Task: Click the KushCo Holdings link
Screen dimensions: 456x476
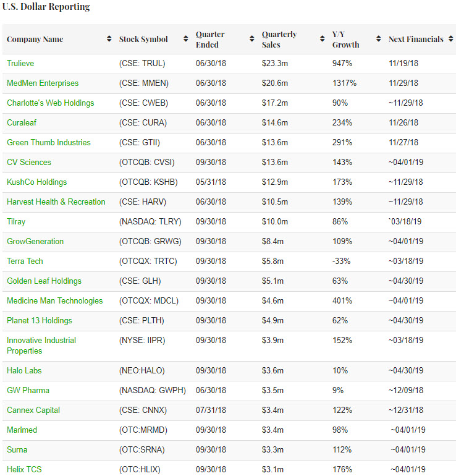Action: (36, 182)
